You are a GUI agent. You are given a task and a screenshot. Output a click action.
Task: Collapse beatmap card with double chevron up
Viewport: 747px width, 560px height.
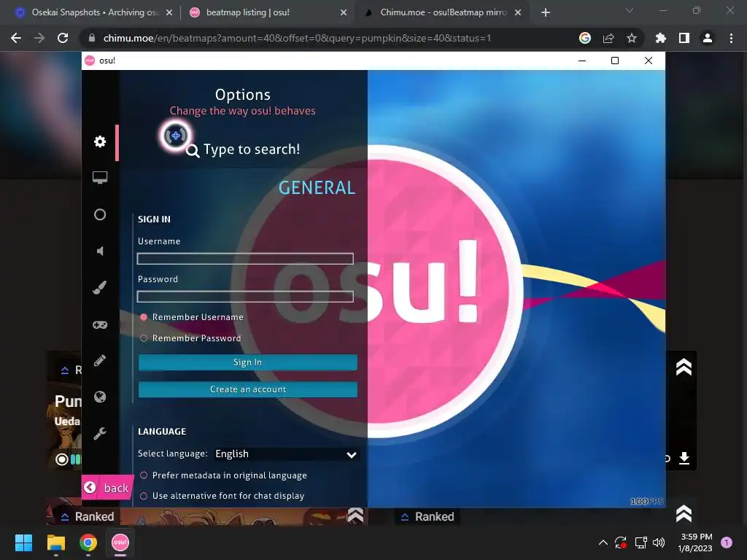684,367
